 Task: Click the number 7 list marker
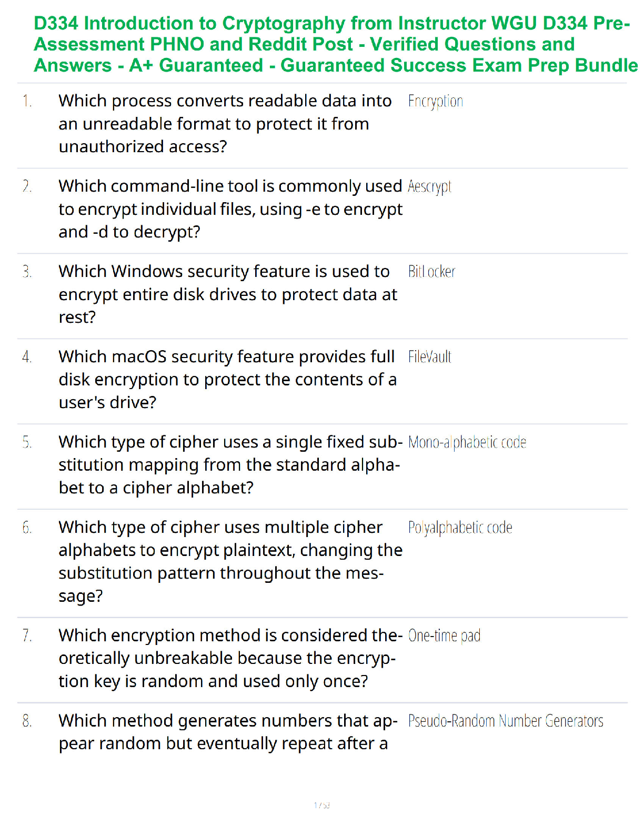pyautogui.click(x=27, y=636)
